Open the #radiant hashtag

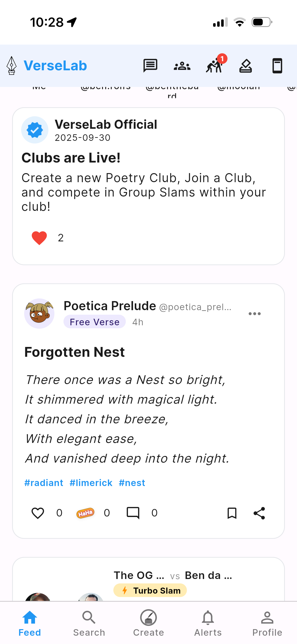[x=43, y=482]
